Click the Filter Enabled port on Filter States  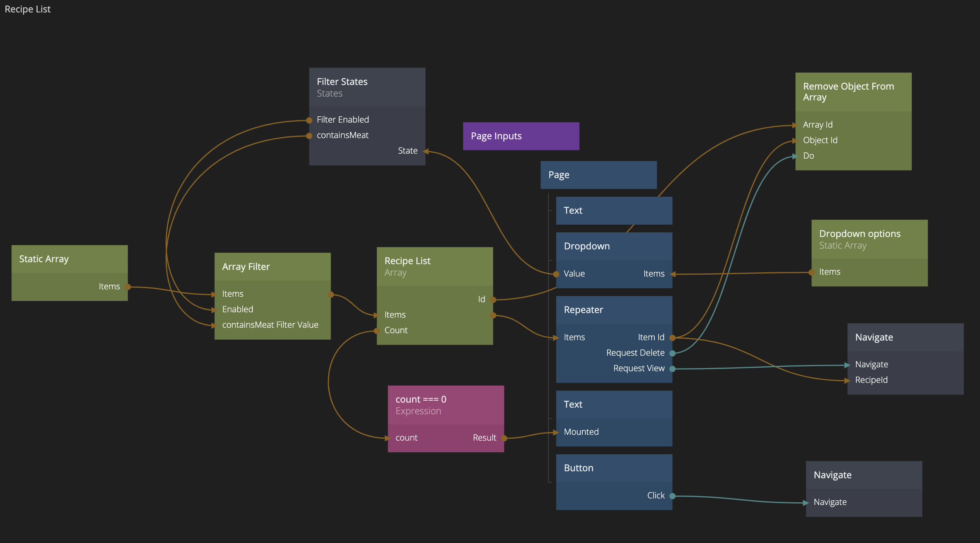click(309, 120)
